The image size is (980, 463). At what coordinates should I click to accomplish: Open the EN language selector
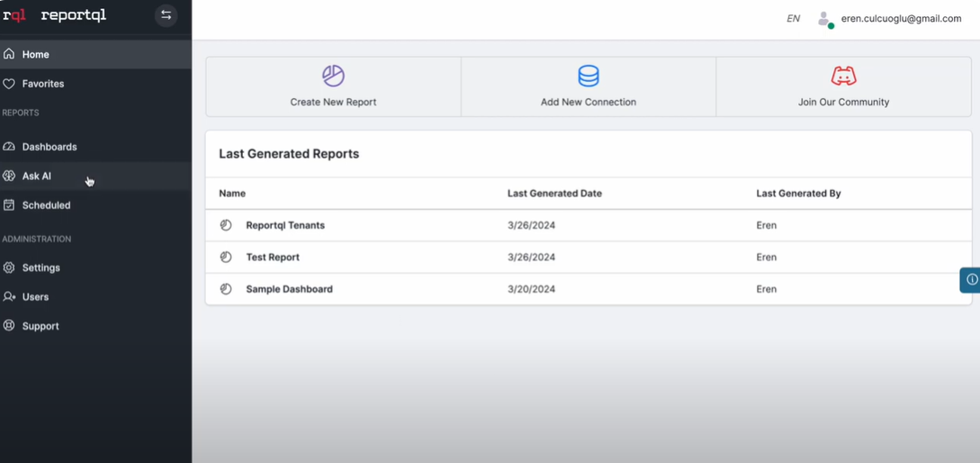pos(793,19)
